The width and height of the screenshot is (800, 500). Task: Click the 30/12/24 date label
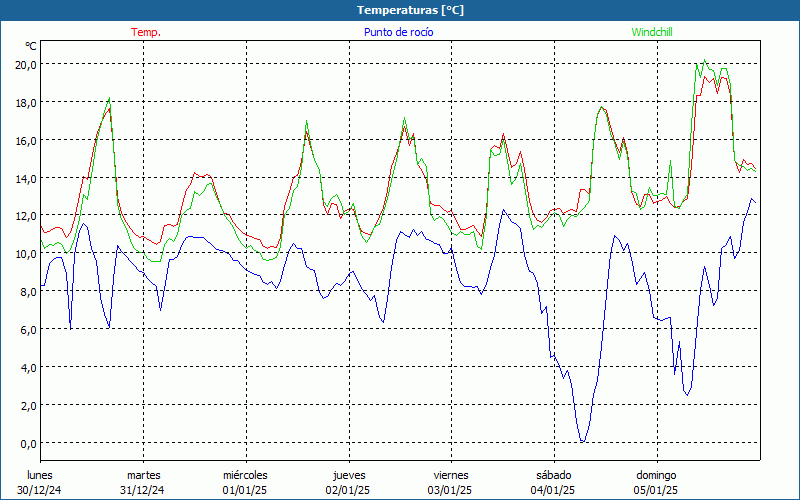[39, 490]
